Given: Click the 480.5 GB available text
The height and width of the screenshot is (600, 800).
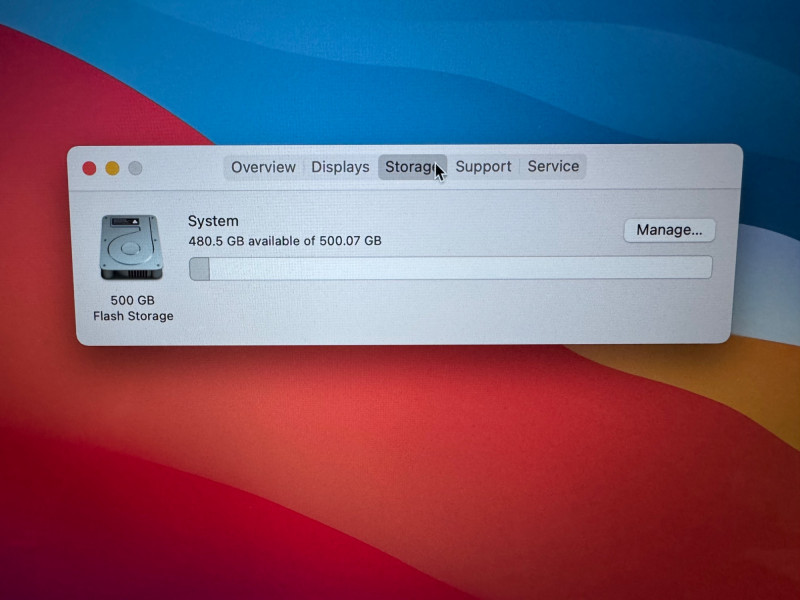Looking at the screenshot, I should point(285,241).
